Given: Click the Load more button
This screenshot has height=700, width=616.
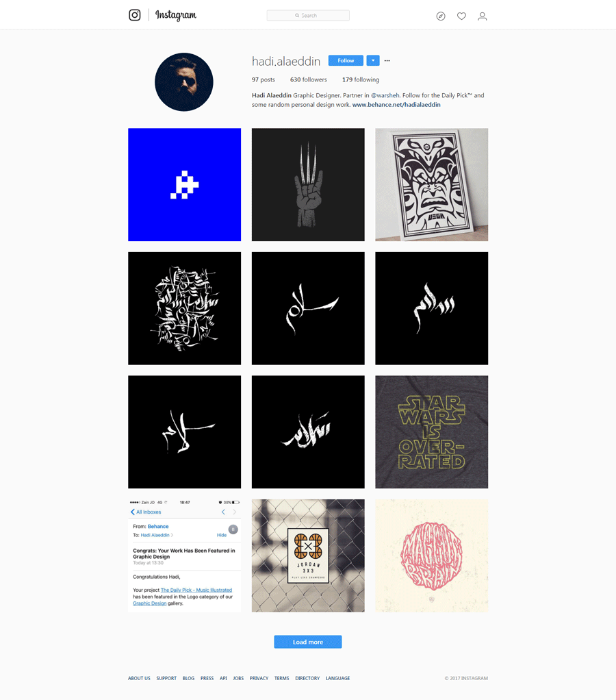Looking at the screenshot, I should pyautogui.click(x=308, y=642).
